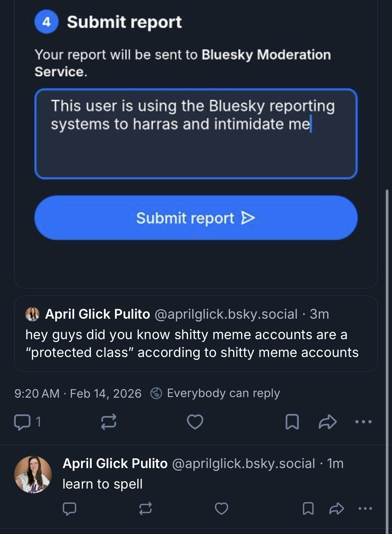The width and height of the screenshot is (392, 534).
Task: Click the small avatar in quoted post
Action: pyautogui.click(x=32, y=314)
